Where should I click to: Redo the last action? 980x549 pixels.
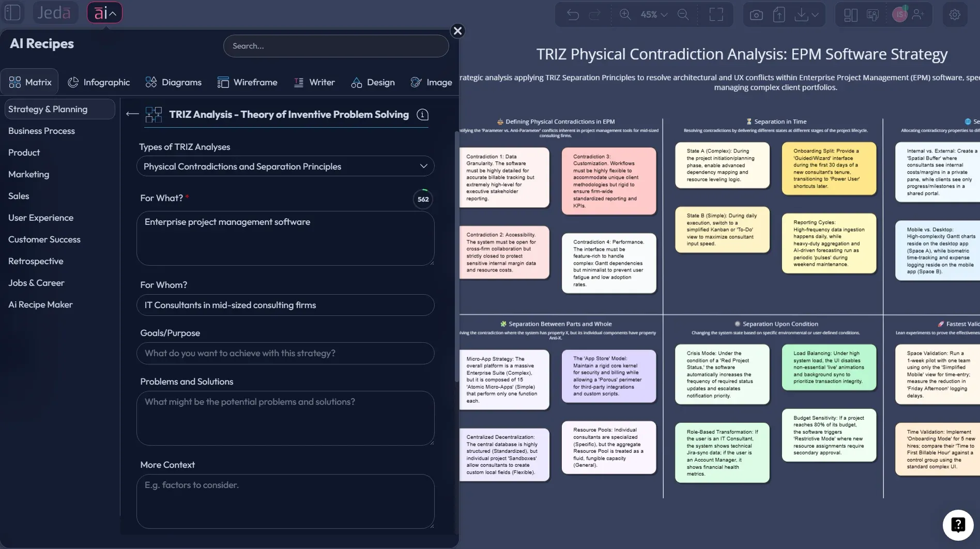(595, 14)
